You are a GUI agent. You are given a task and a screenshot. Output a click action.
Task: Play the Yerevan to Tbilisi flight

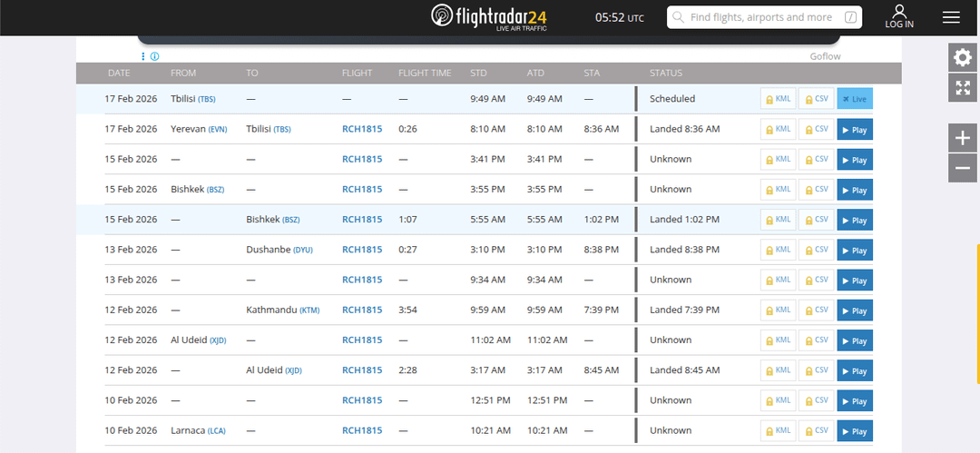(x=854, y=130)
